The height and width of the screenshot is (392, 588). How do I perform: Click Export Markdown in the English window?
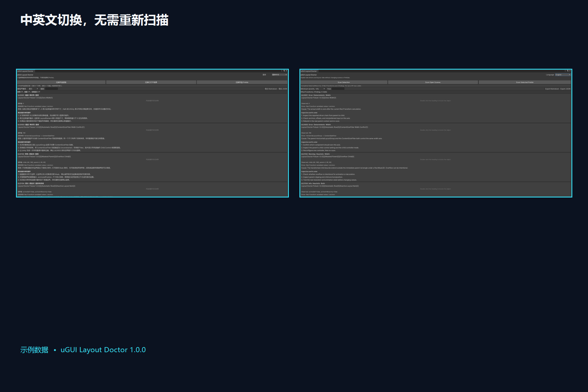pyautogui.click(x=552, y=89)
